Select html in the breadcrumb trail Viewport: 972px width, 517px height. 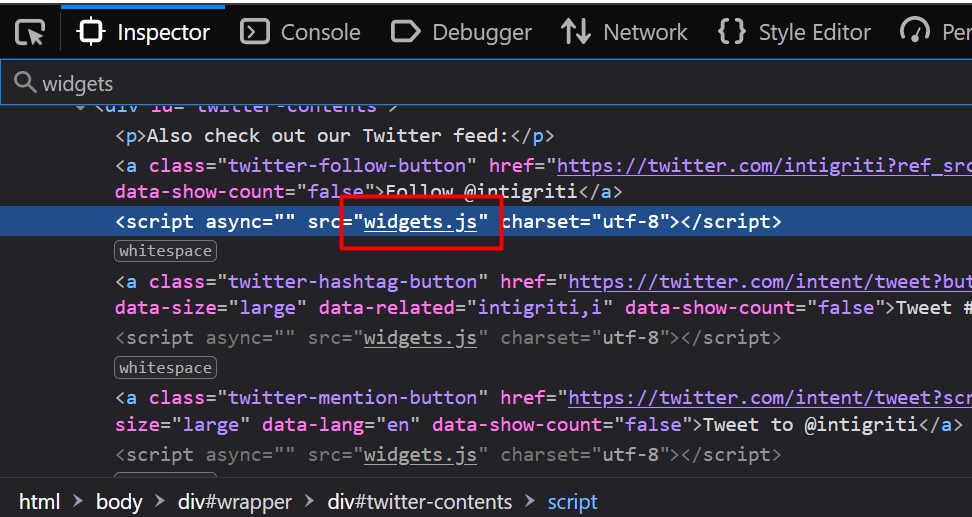point(40,502)
